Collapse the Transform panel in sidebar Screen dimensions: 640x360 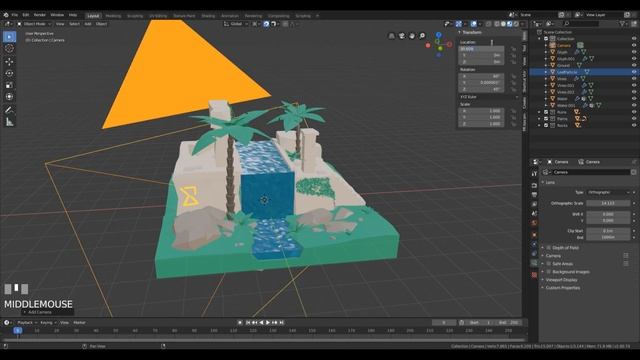click(x=471, y=32)
